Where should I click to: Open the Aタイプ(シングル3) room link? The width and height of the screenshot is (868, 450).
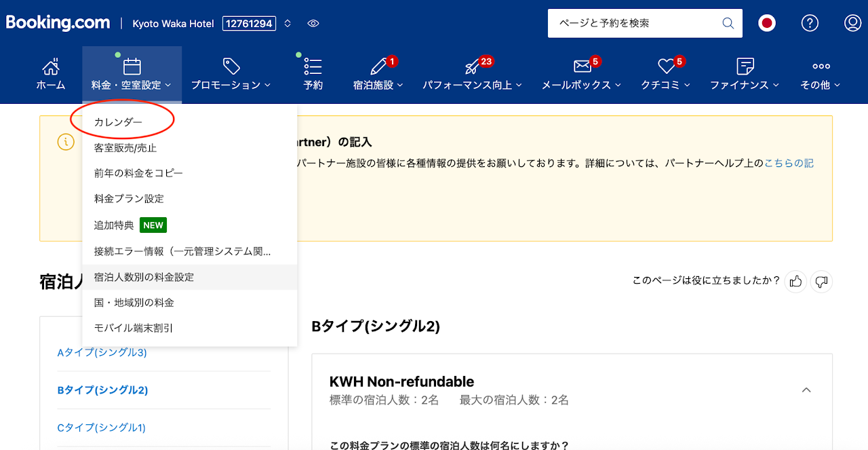[x=102, y=352]
